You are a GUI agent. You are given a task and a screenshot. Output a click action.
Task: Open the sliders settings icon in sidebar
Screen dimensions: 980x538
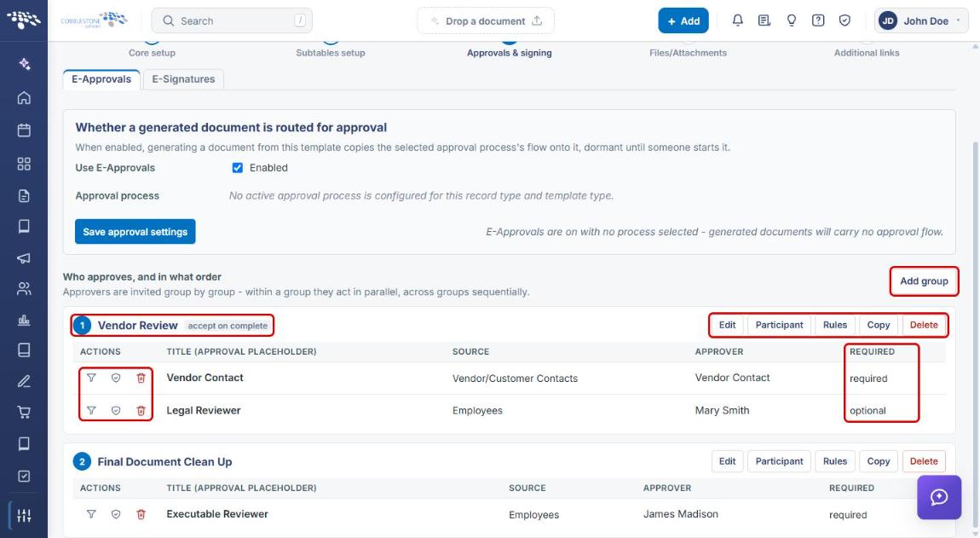(x=24, y=516)
